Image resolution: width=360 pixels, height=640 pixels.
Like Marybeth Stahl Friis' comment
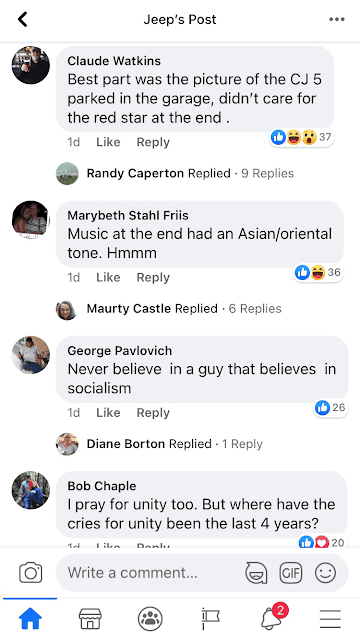108,277
